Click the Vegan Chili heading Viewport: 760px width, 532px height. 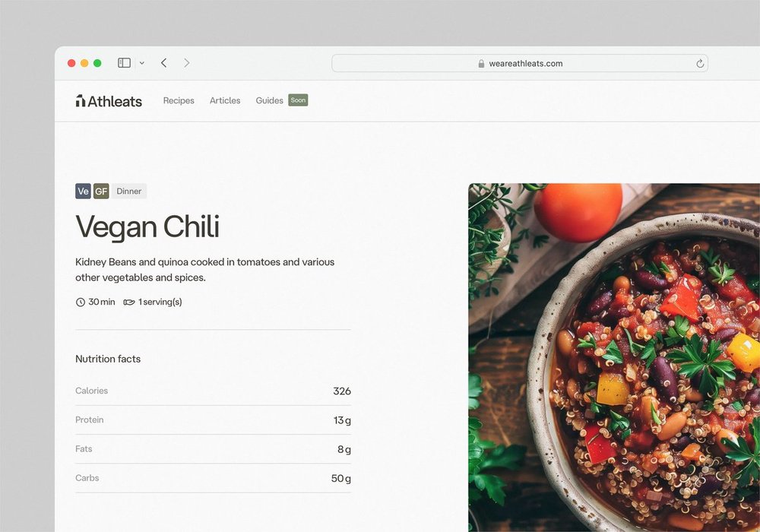coord(147,226)
